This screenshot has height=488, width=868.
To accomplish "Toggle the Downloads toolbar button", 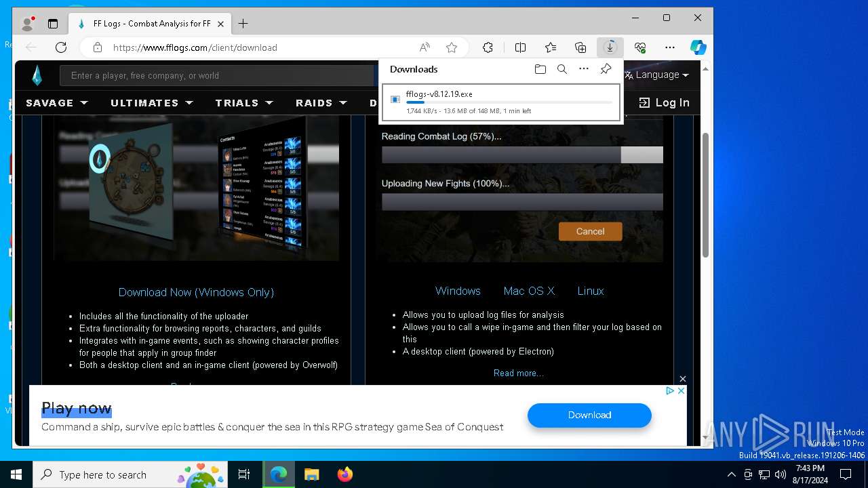I will pyautogui.click(x=610, y=47).
